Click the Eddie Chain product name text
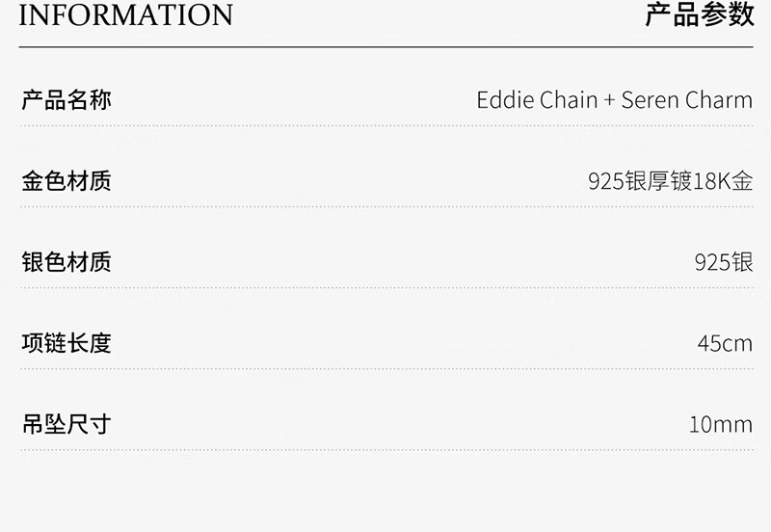Screen dimensions: 771x532 click(x=537, y=100)
